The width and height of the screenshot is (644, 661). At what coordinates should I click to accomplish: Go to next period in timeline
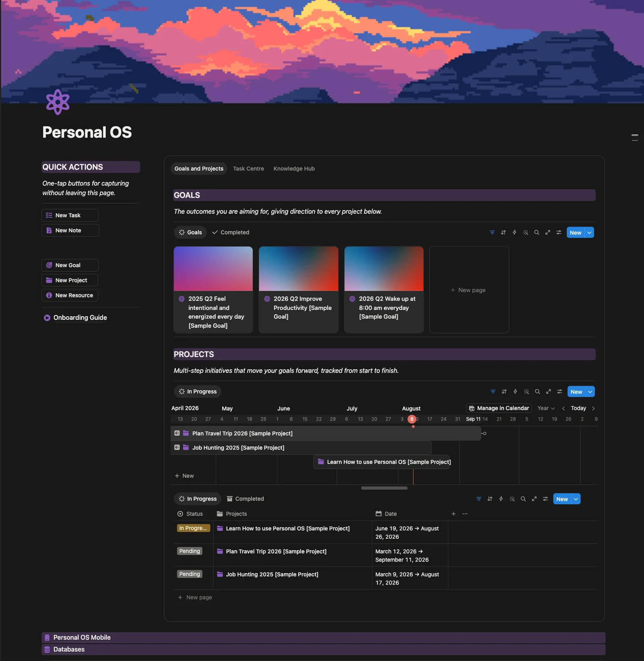pos(593,408)
